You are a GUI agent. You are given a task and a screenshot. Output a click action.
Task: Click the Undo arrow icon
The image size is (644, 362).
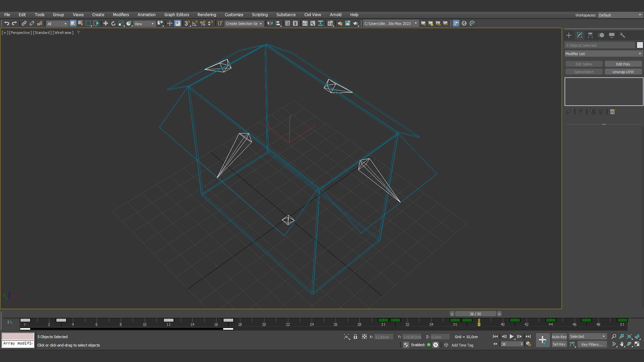(x=7, y=23)
